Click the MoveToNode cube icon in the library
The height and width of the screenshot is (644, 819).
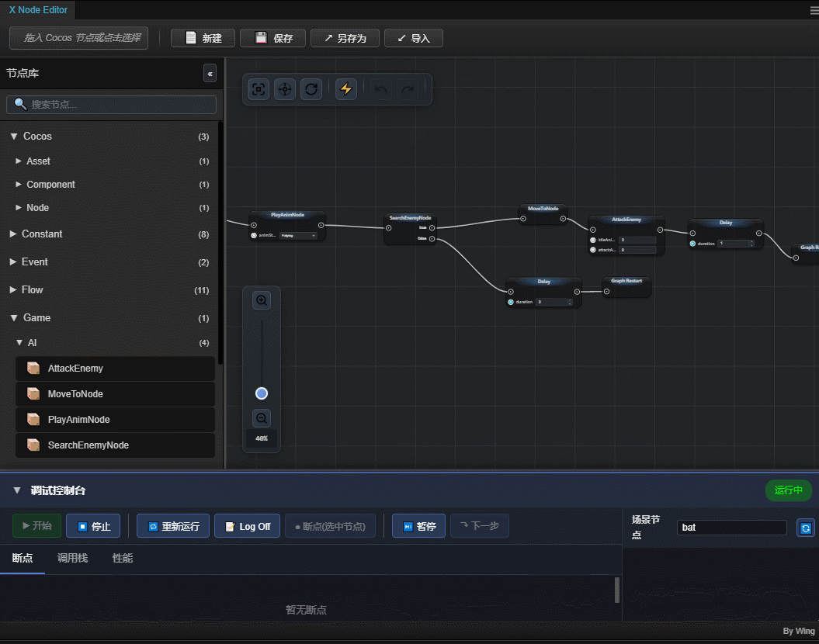pos(33,394)
